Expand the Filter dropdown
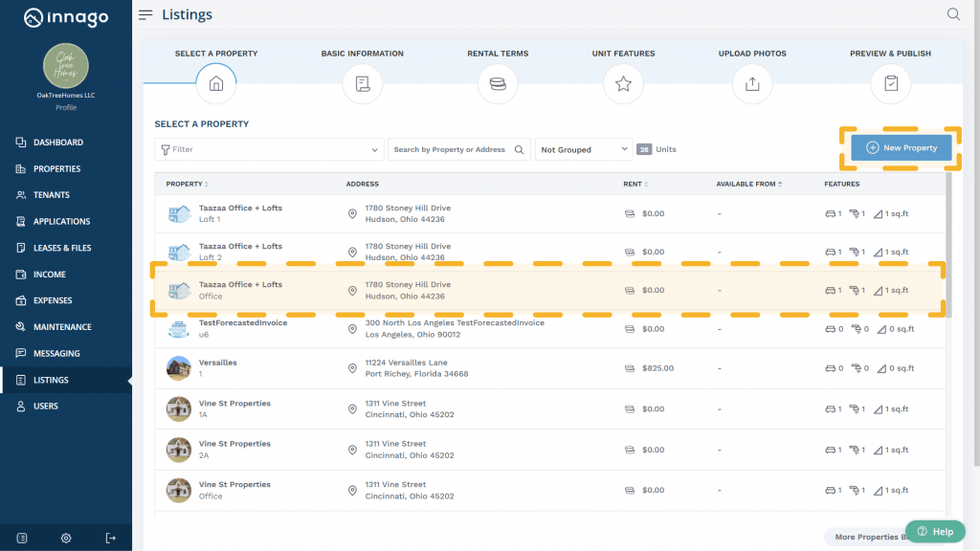Image resolution: width=980 pixels, height=551 pixels. 269,149
